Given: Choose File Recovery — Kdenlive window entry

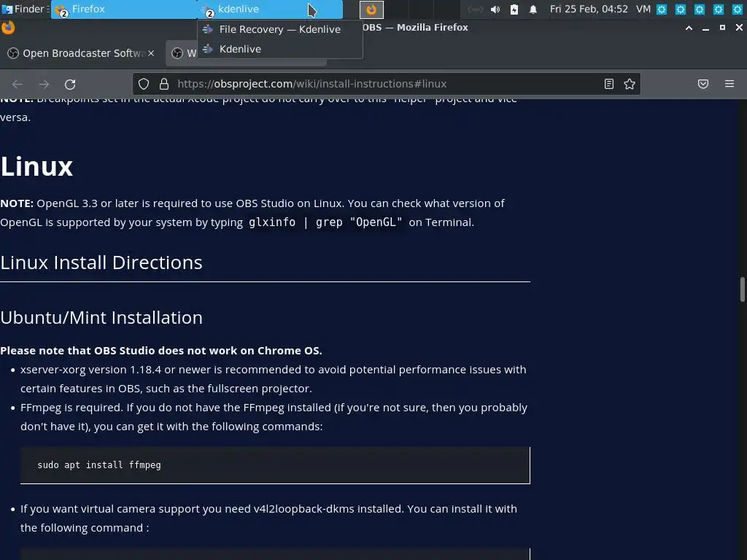Looking at the screenshot, I should tap(279, 29).
